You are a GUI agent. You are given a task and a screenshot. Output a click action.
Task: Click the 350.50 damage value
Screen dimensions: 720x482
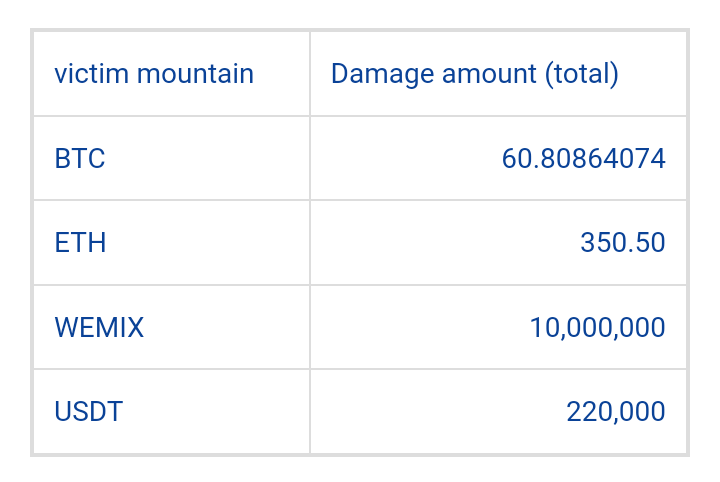click(x=623, y=243)
